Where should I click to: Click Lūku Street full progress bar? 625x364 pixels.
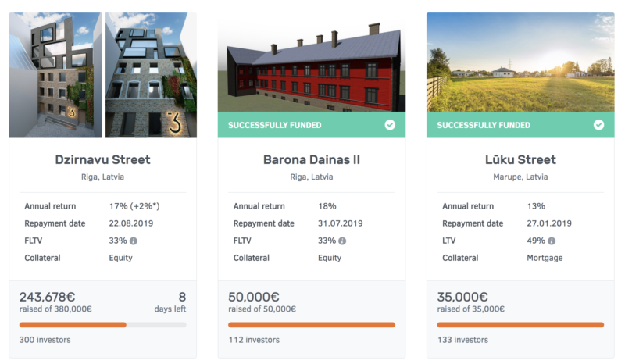pyautogui.click(x=520, y=325)
